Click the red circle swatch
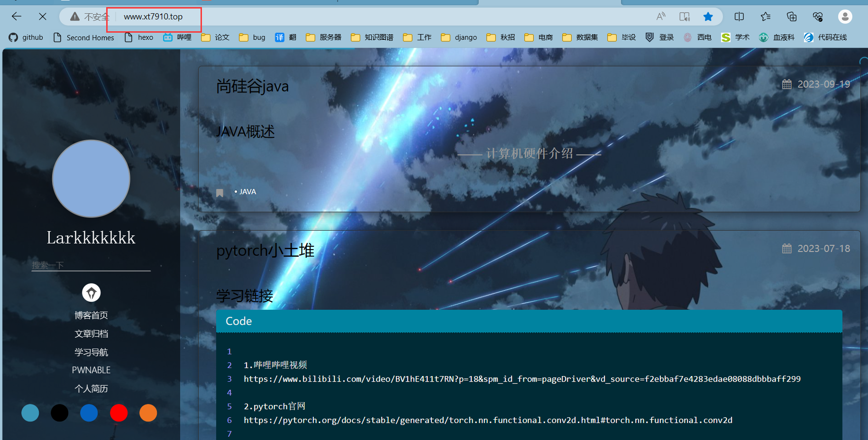 coord(119,413)
